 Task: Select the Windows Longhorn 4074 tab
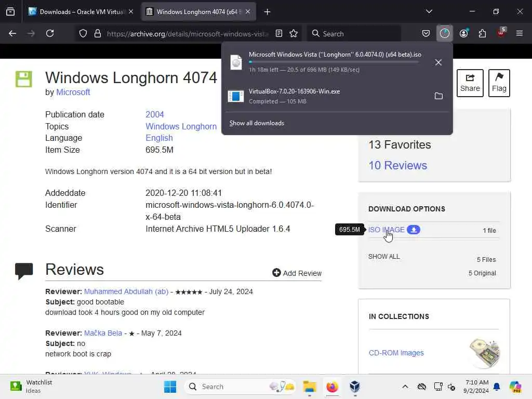tap(199, 12)
